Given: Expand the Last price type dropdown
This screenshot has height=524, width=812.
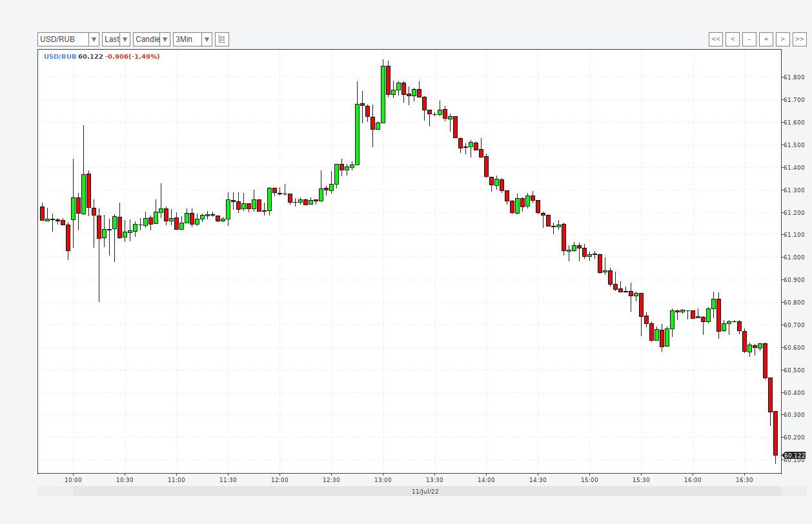Looking at the screenshot, I should 116,39.
